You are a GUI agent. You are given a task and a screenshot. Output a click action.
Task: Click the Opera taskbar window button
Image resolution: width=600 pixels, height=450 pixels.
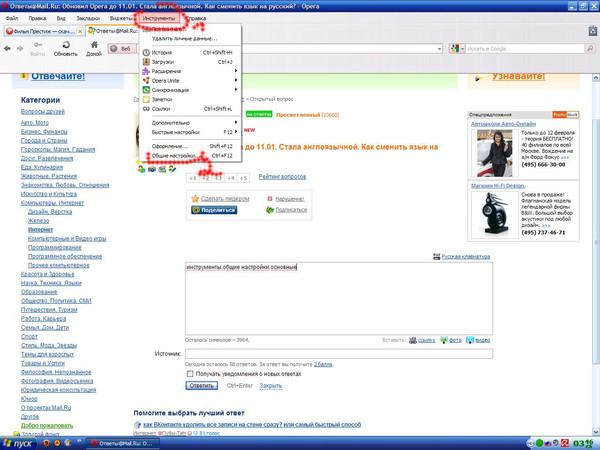(x=122, y=443)
